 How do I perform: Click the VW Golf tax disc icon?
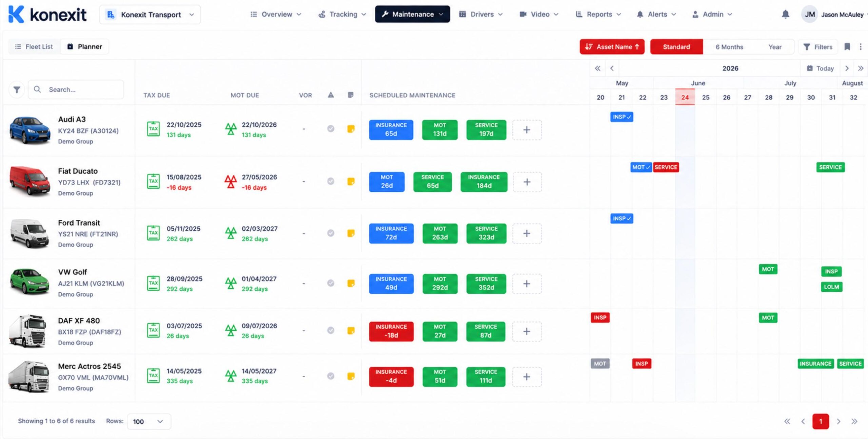click(153, 283)
